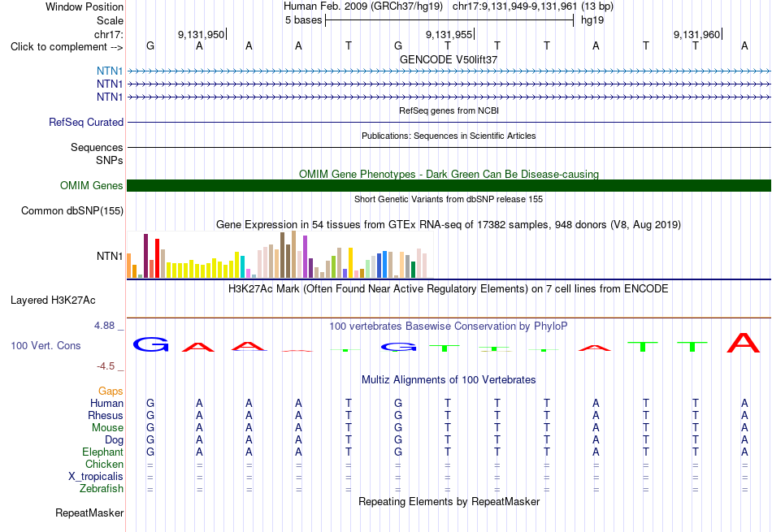Click the NTN1 label beside the GTEx chart

click(110, 256)
